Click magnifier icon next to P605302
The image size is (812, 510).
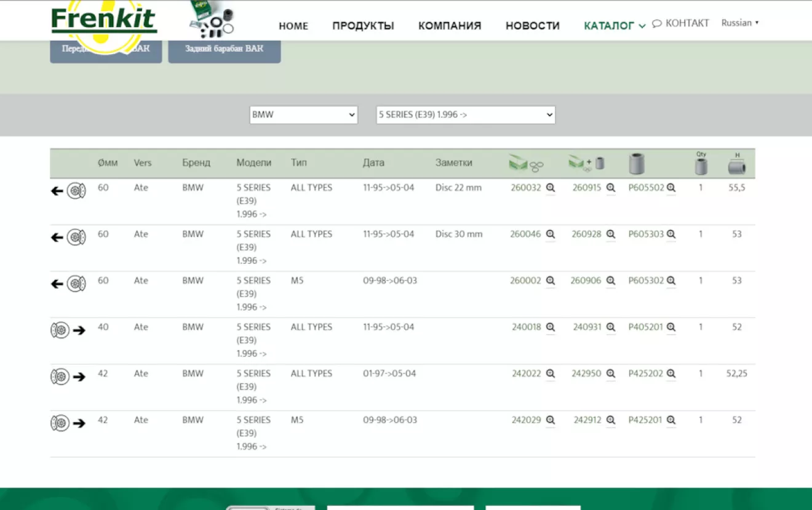671,281
